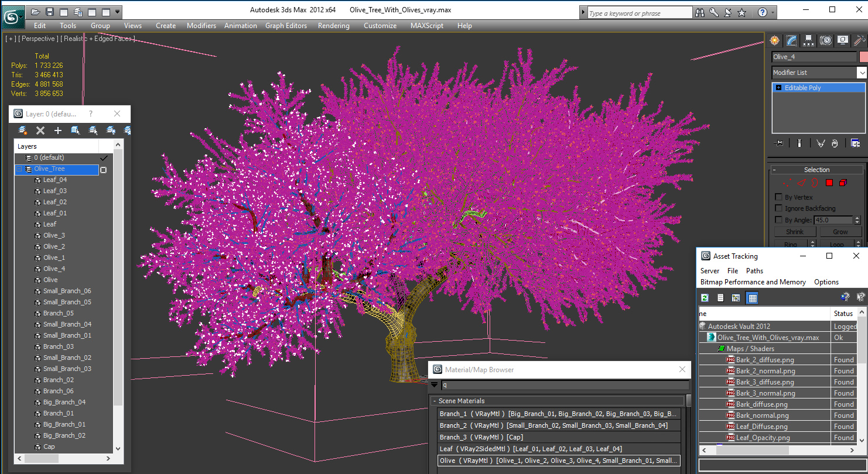Open the Motion command panel tab

pyautogui.click(x=826, y=40)
